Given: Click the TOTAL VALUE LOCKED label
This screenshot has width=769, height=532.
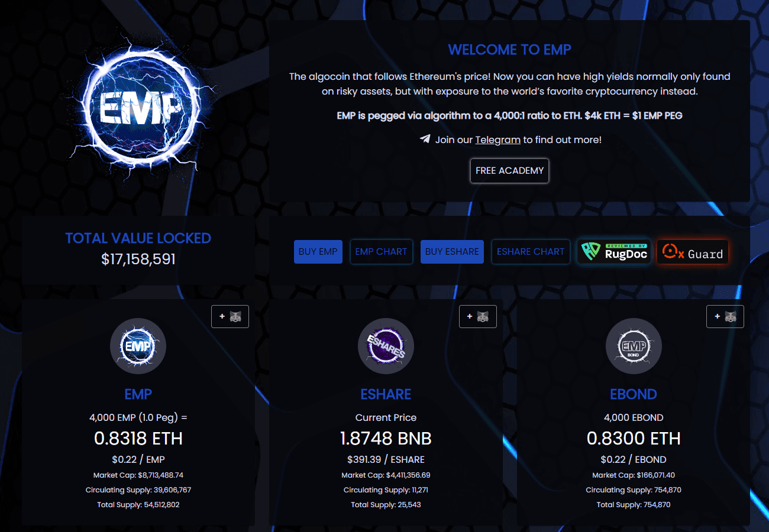Looking at the screenshot, I should pos(138,238).
